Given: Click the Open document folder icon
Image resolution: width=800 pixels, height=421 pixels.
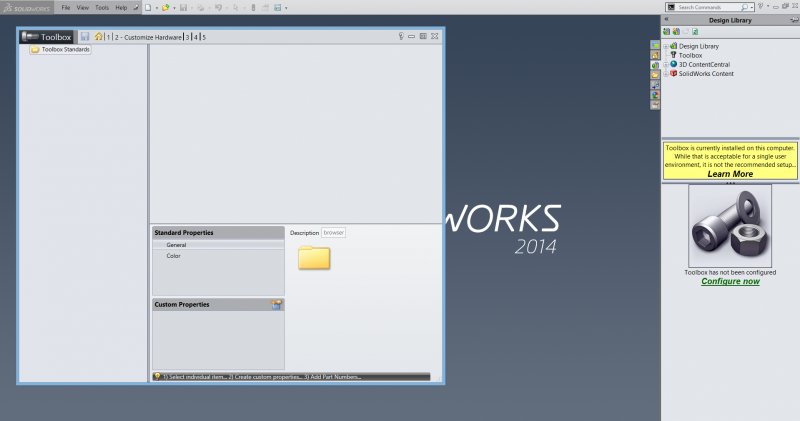Looking at the screenshot, I should [x=165, y=8].
